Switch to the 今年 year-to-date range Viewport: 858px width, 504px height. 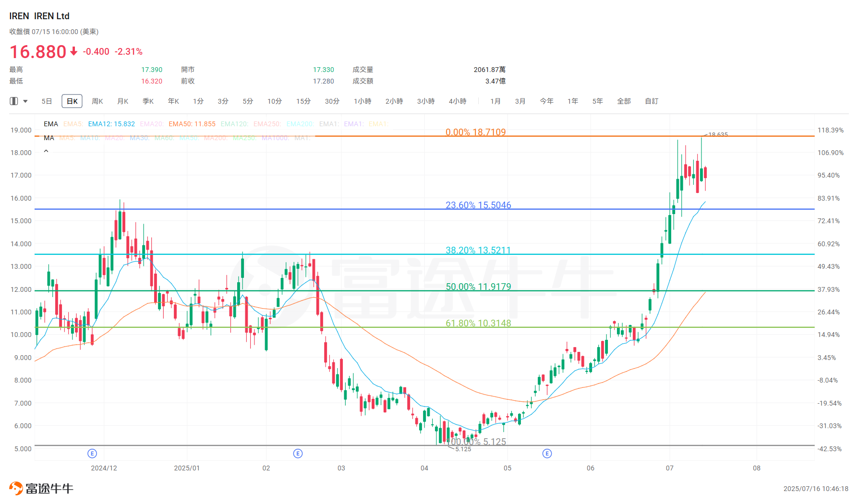(546, 101)
